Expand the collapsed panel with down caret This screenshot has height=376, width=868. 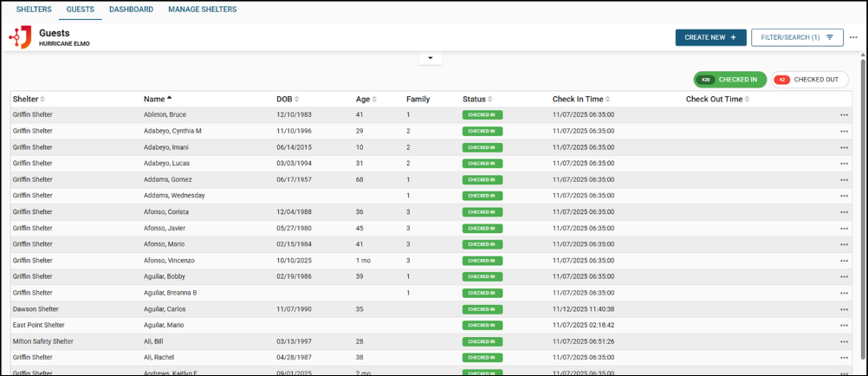(x=431, y=59)
